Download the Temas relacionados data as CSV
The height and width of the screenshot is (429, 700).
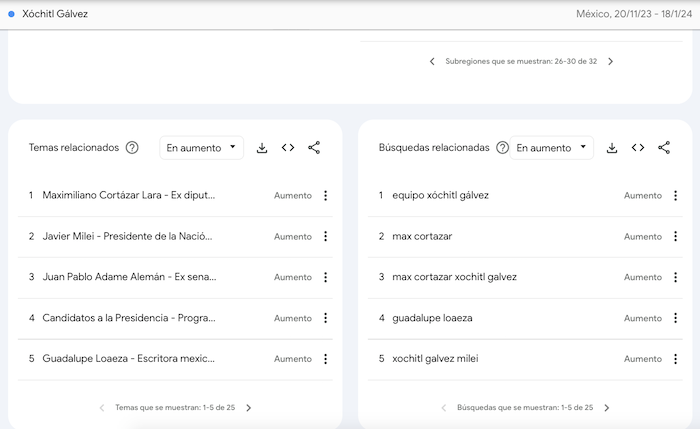click(262, 148)
